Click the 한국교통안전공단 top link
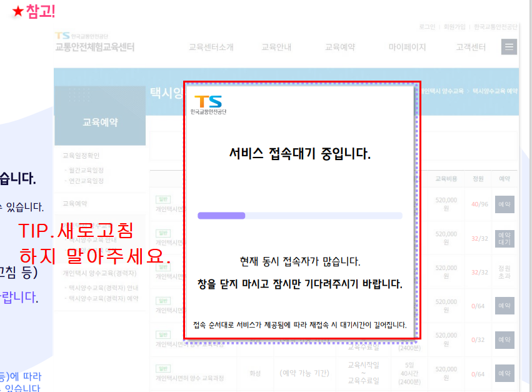Screen dimensions: 532x392 [x=496, y=27]
